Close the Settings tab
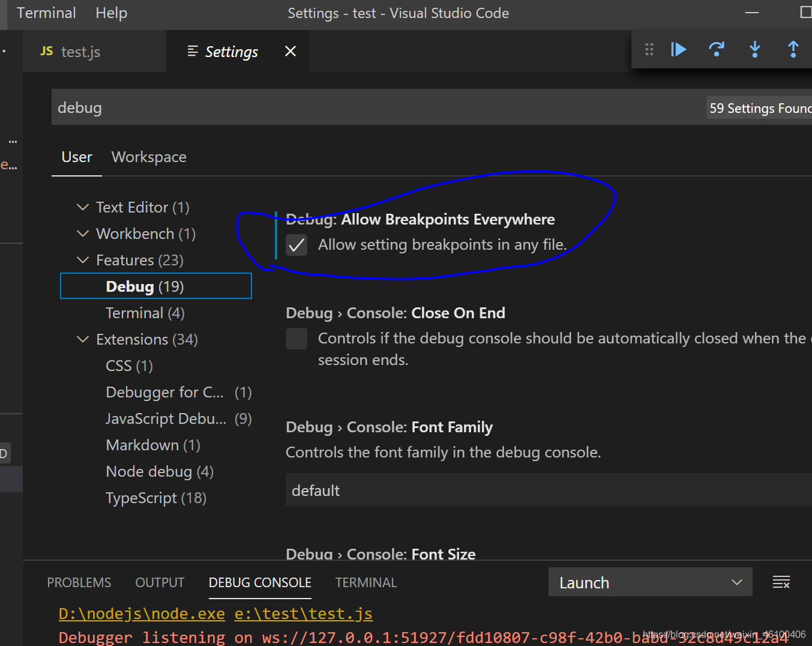812x646 pixels. click(x=290, y=51)
